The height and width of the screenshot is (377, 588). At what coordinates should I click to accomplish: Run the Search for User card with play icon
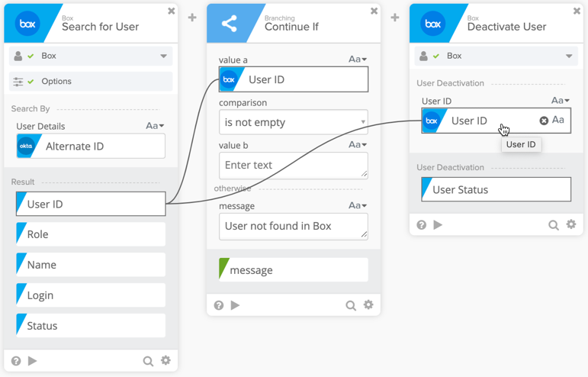[x=33, y=361]
